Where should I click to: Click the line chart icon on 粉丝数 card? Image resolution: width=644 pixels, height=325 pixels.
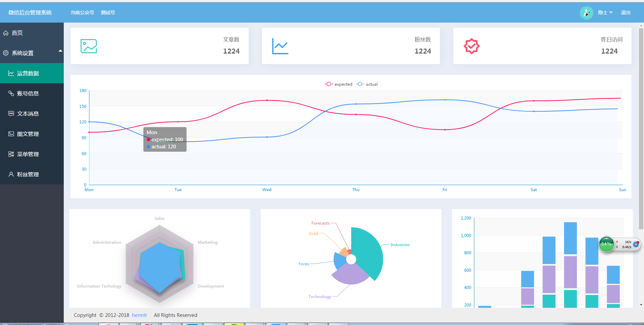tap(280, 46)
